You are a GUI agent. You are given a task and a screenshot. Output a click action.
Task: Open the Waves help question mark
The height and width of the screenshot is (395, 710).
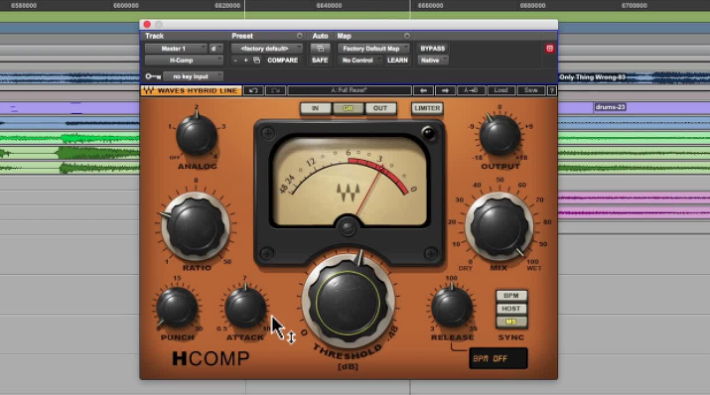(x=552, y=91)
